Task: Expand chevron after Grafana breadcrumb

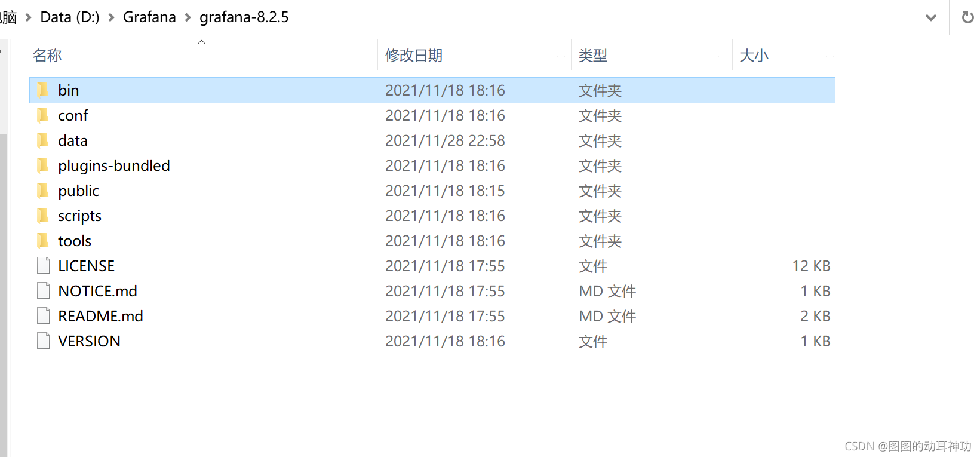Action: pyautogui.click(x=188, y=18)
